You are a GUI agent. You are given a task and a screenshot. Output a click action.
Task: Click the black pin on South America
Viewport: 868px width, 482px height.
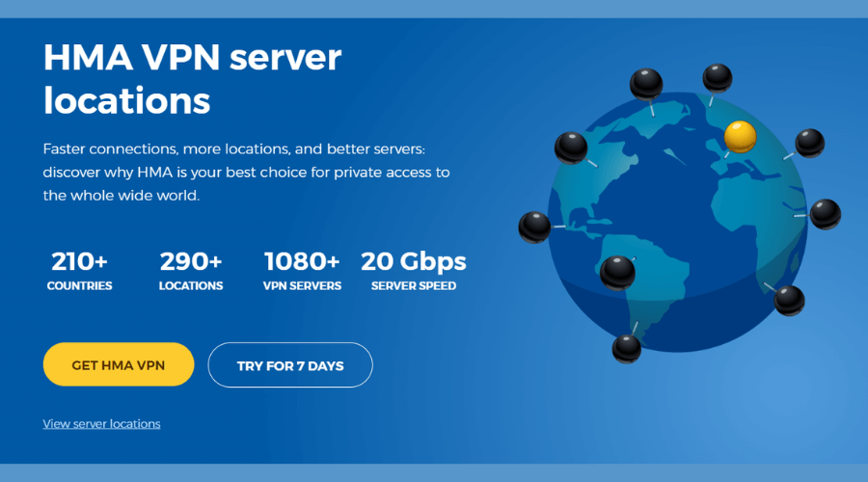click(x=617, y=272)
